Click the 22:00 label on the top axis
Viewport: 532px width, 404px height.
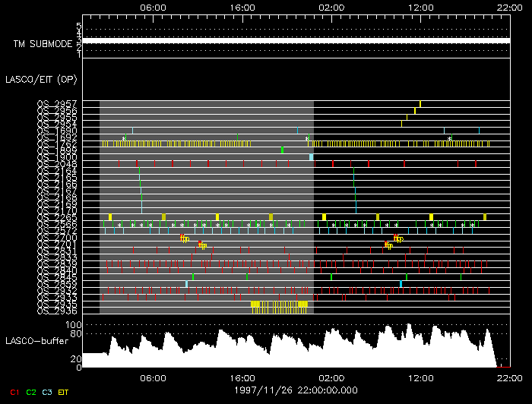pyautogui.click(x=510, y=8)
